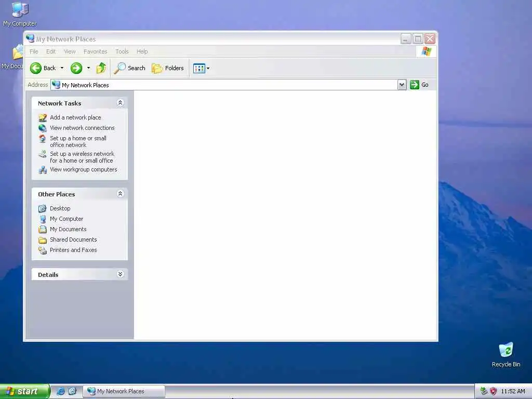The width and height of the screenshot is (532, 399).
Task: Click the green Forward arrow button
Action: coord(76,68)
